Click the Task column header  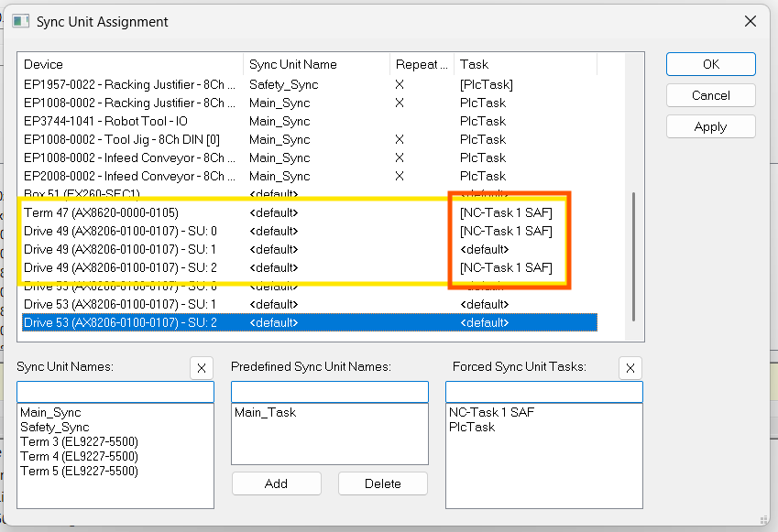tap(525, 64)
